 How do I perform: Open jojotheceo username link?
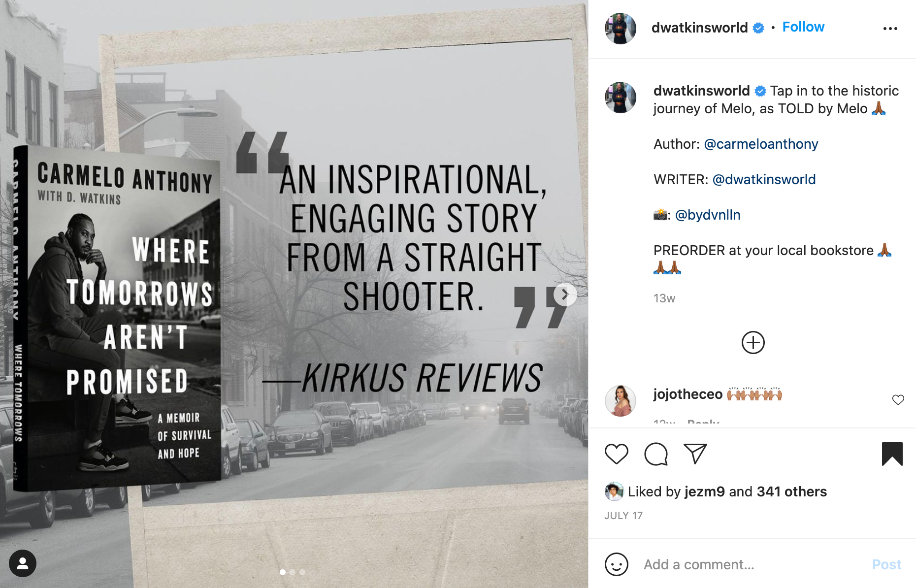687,394
